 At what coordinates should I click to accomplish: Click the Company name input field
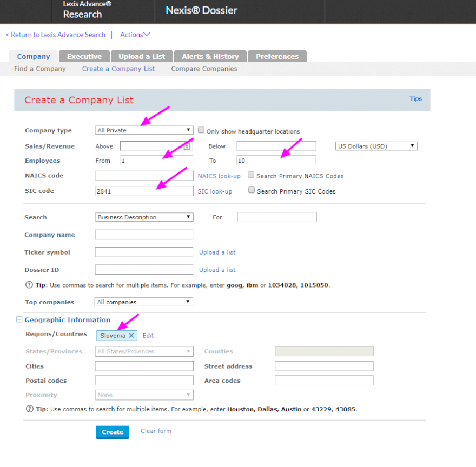click(x=143, y=235)
